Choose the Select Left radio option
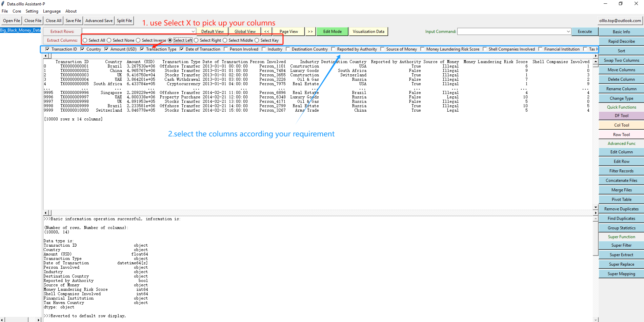The image size is (644, 322). pos(170,40)
